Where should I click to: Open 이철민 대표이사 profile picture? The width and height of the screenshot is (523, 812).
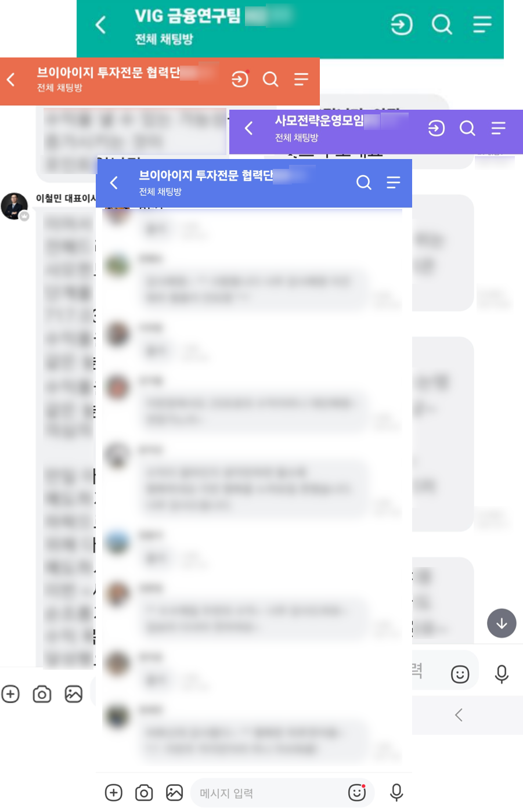pyautogui.click(x=15, y=206)
